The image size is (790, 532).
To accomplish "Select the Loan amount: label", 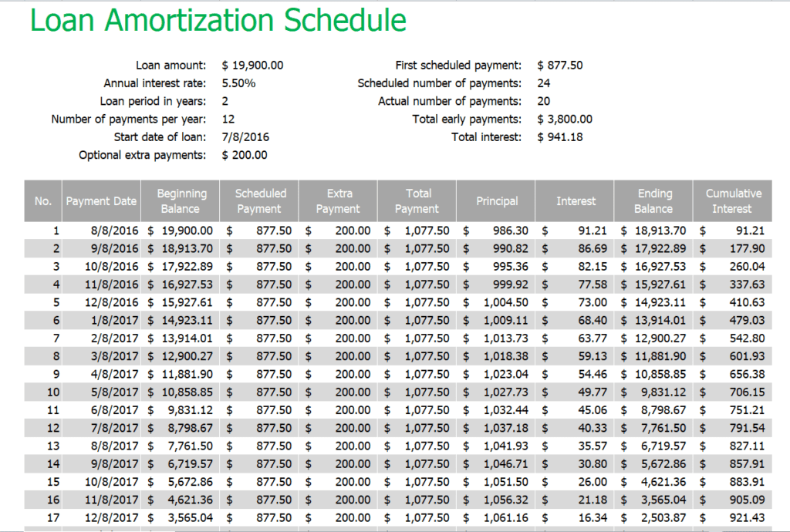I will point(170,66).
